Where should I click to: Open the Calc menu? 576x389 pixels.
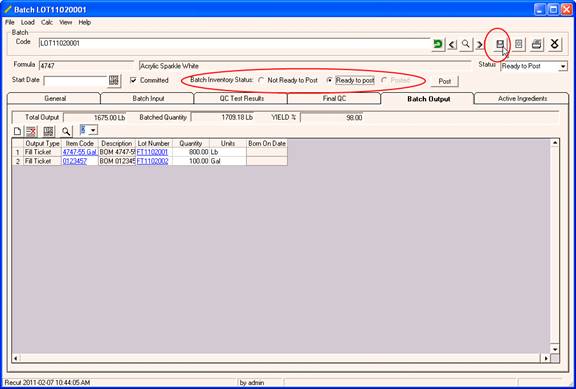47,22
